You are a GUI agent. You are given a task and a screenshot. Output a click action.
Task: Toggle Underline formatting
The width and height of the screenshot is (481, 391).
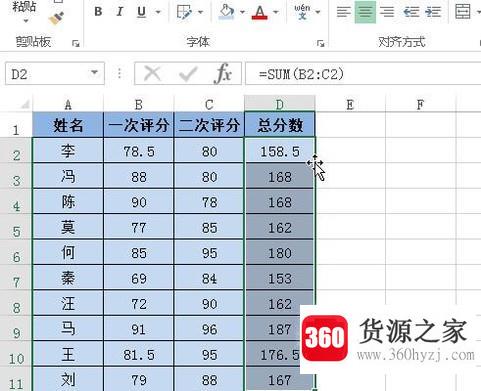pyautogui.click(x=142, y=12)
